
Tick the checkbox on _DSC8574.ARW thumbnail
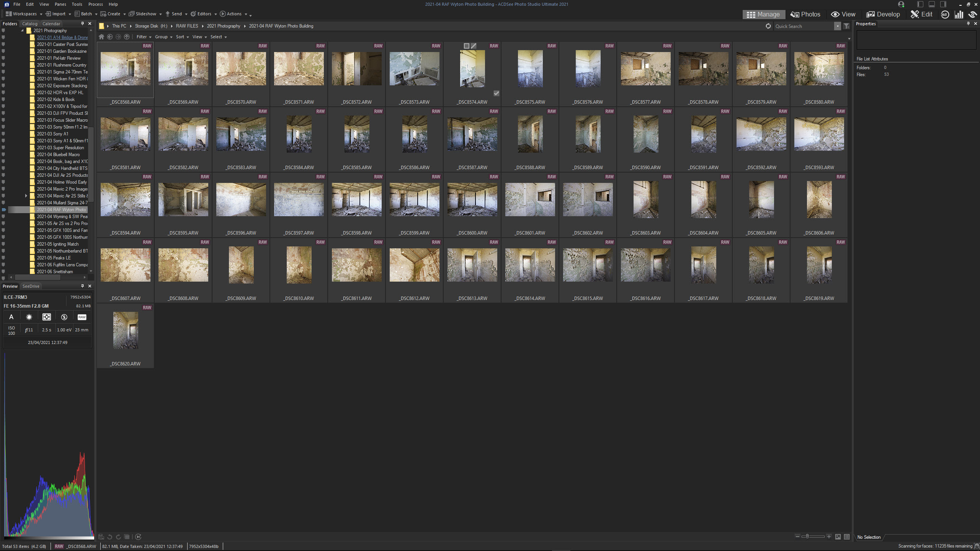(496, 93)
